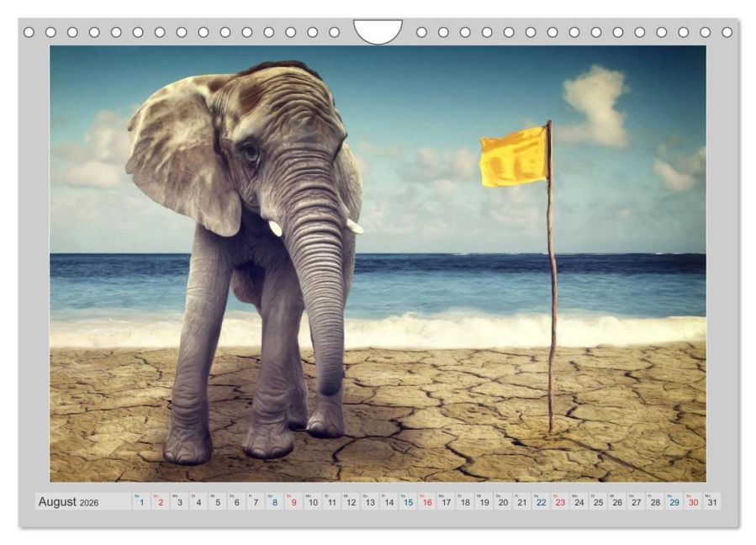Pick red Sunday date 30

pyautogui.click(x=693, y=502)
